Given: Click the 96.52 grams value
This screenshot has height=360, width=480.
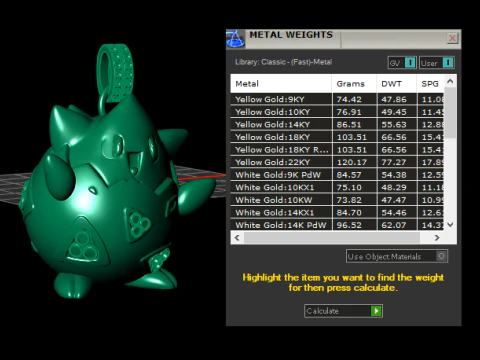Looking at the screenshot, I should pos(349,225).
